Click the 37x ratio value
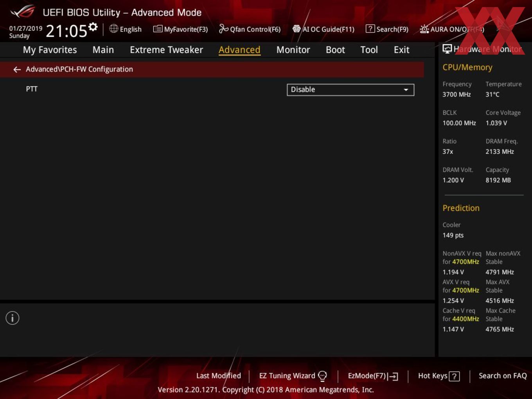Viewport: 532px width, 399px height. pos(448,151)
